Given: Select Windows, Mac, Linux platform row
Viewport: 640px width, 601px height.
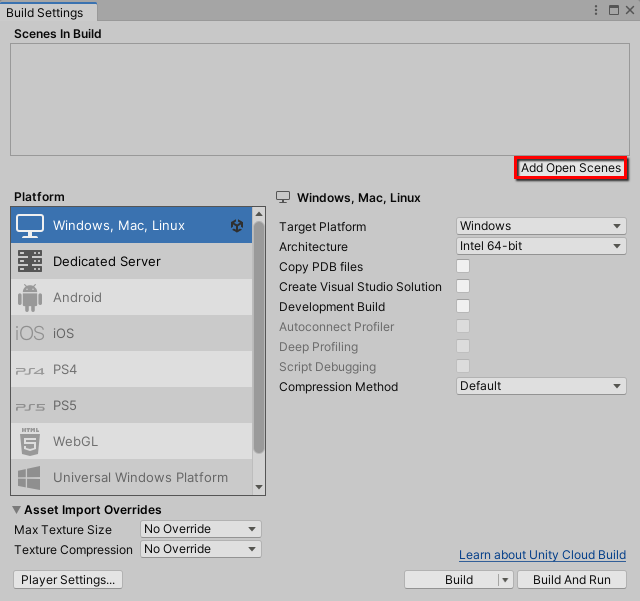Looking at the screenshot, I should (131, 225).
